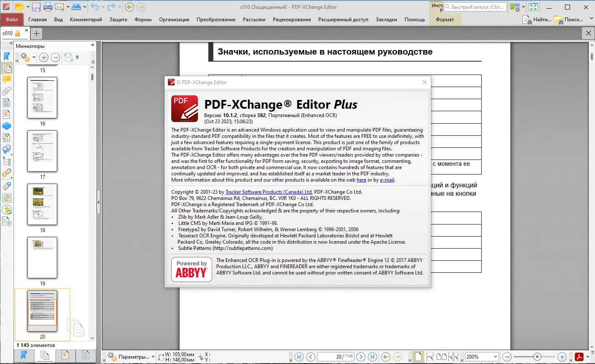Enable two-page view mode in status bar
Screen dimensions: 595x364
pyautogui.click(x=442, y=356)
